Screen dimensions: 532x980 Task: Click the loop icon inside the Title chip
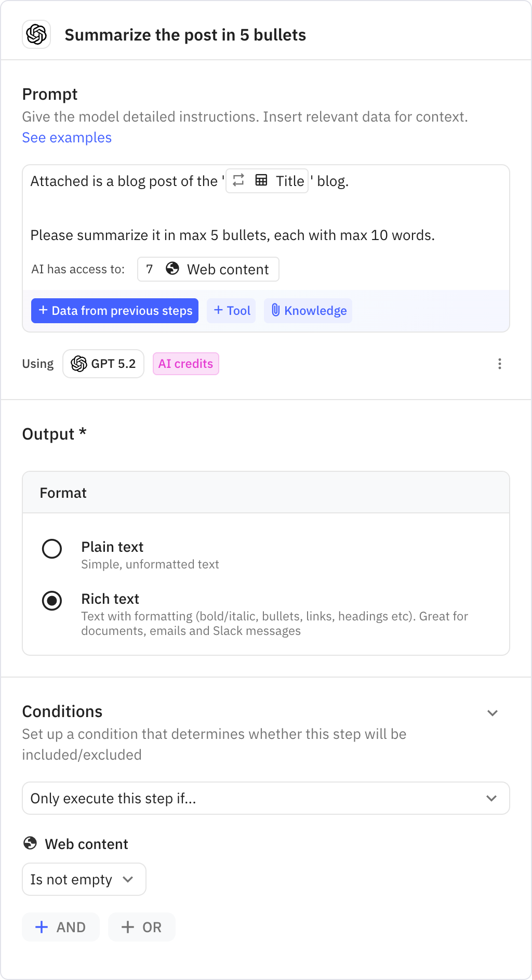pyautogui.click(x=238, y=180)
